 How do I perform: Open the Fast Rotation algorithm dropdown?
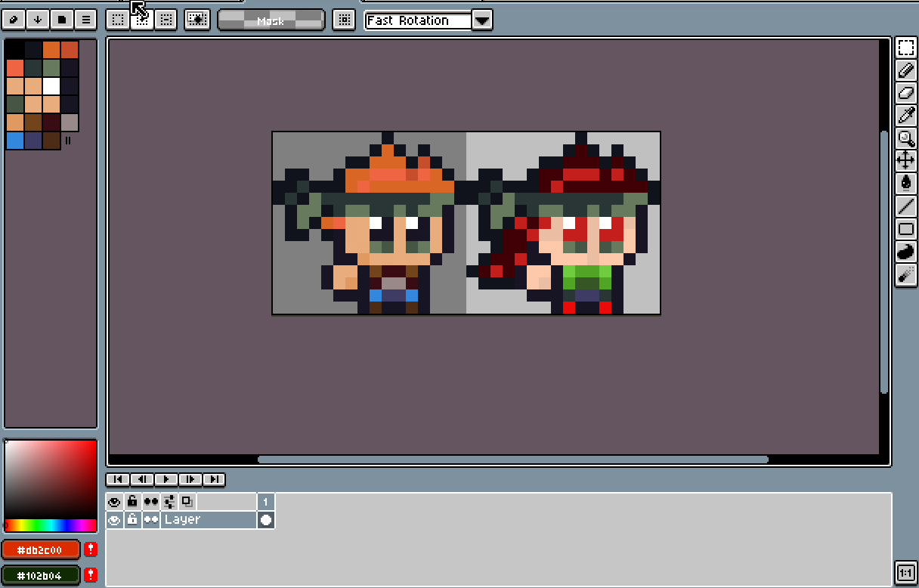pos(482,20)
